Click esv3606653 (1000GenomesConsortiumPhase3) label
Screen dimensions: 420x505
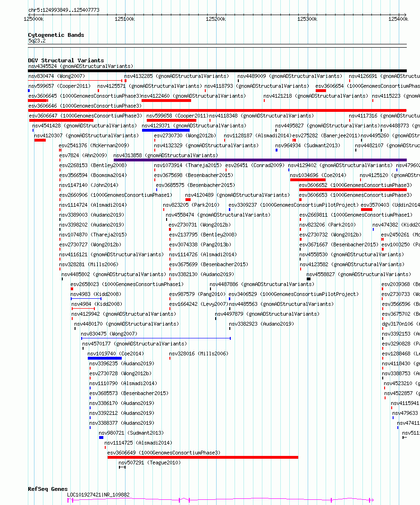click(355, 195)
